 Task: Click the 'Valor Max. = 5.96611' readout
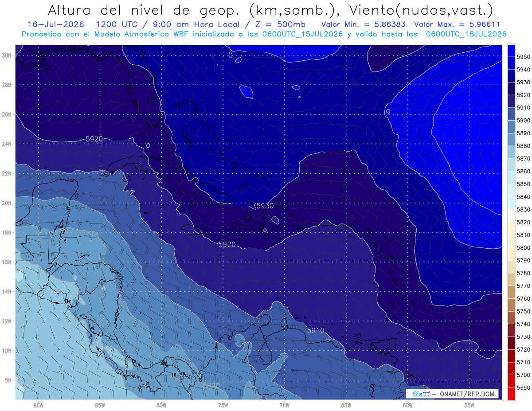pos(458,25)
